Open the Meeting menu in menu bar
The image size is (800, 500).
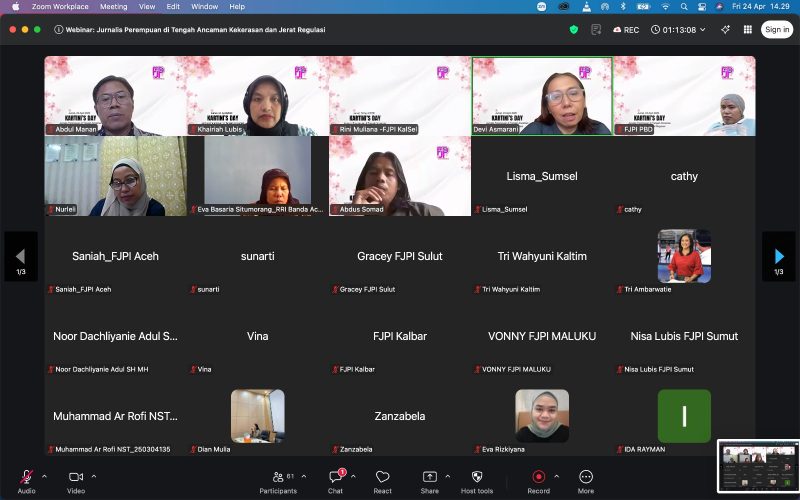click(x=113, y=6)
